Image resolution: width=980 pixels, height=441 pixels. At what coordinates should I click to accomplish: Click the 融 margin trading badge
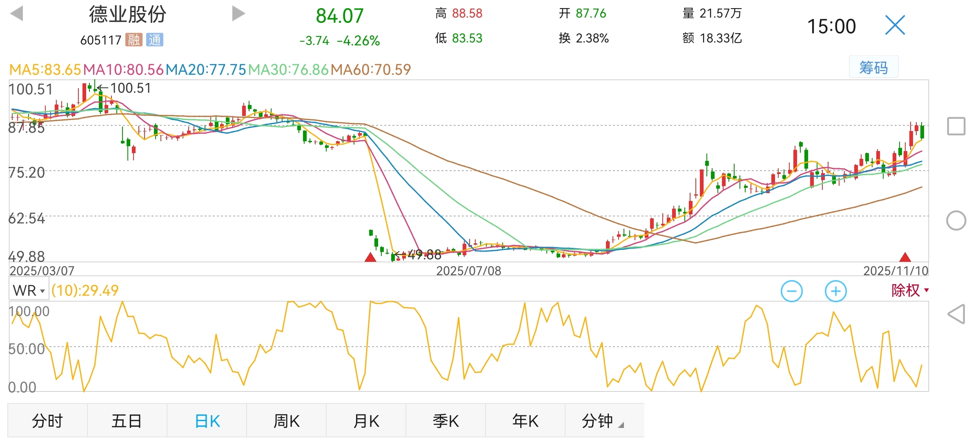[134, 40]
